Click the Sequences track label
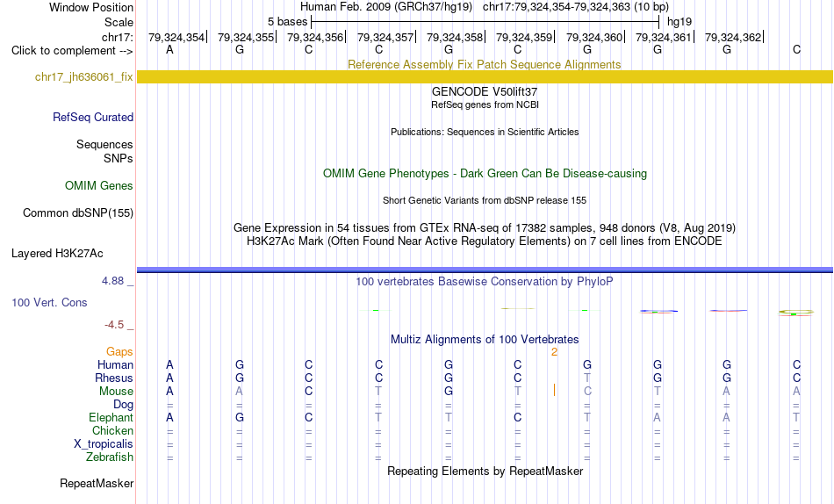The image size is (834, 504). (104, 144)
